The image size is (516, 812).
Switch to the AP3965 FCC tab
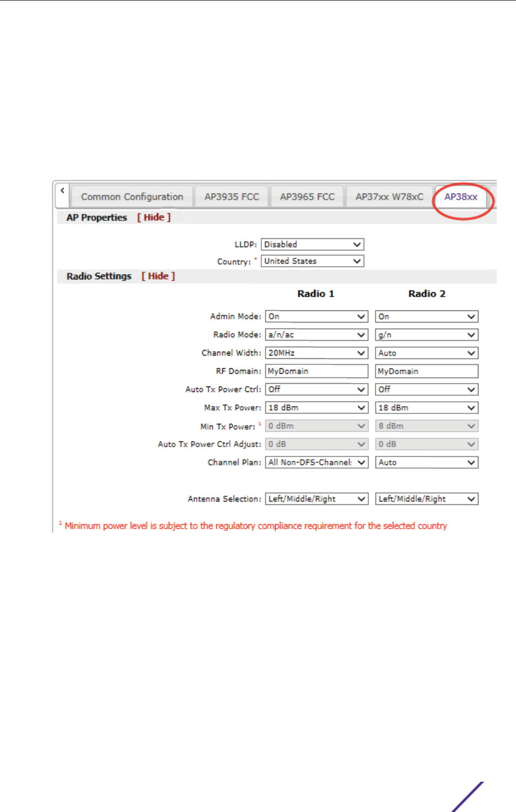[x=307, y=197]
